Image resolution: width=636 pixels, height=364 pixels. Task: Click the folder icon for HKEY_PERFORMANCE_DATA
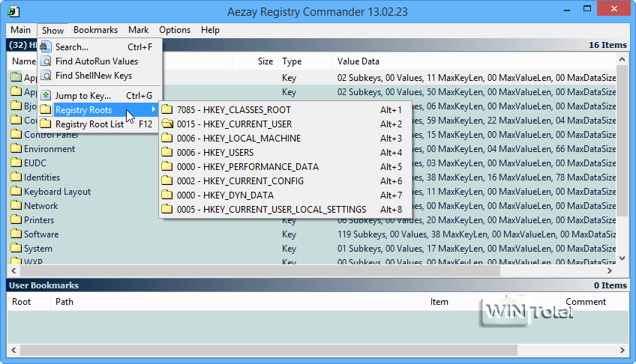(167, 166)
